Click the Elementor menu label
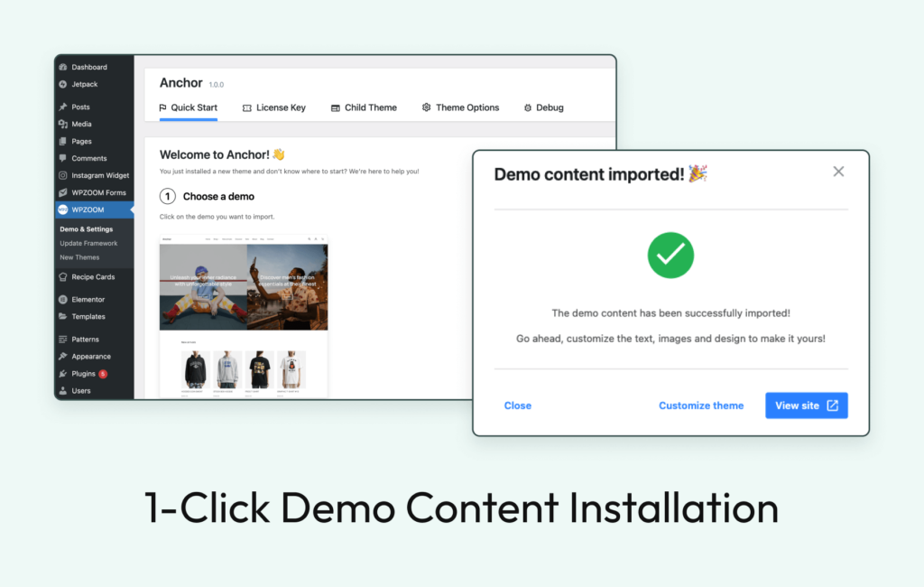The height and width of the screenshot is (587, 924). (x=88, y=299)
